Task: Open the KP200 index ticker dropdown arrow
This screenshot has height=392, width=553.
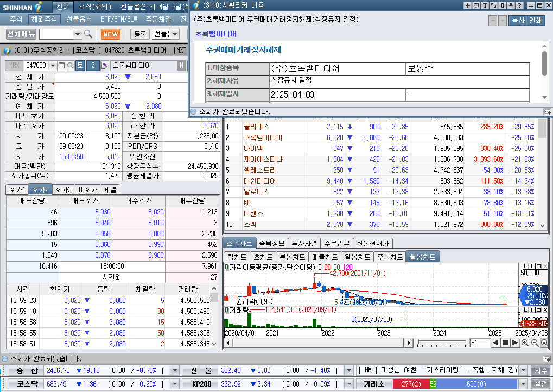Action: coord(349,384)
